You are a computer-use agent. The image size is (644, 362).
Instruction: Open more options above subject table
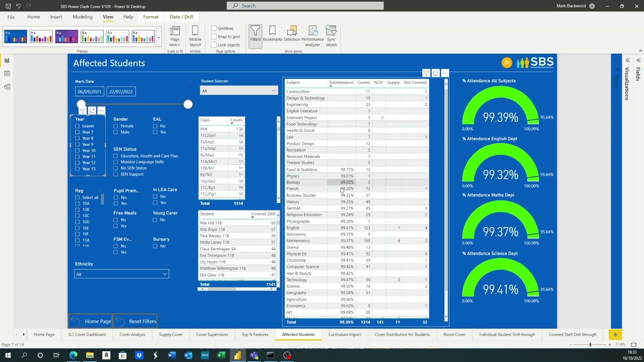click(x=445, y=73)
